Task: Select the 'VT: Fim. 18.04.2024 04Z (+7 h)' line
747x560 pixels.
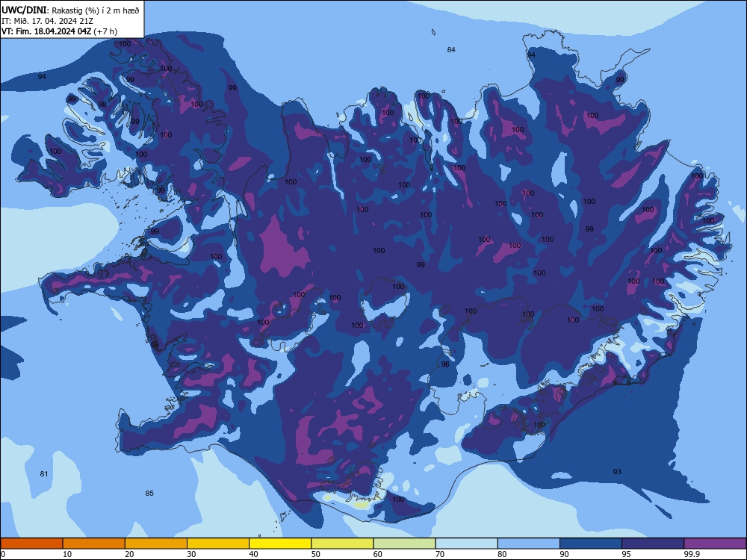Action: click(x=60, y=31)
